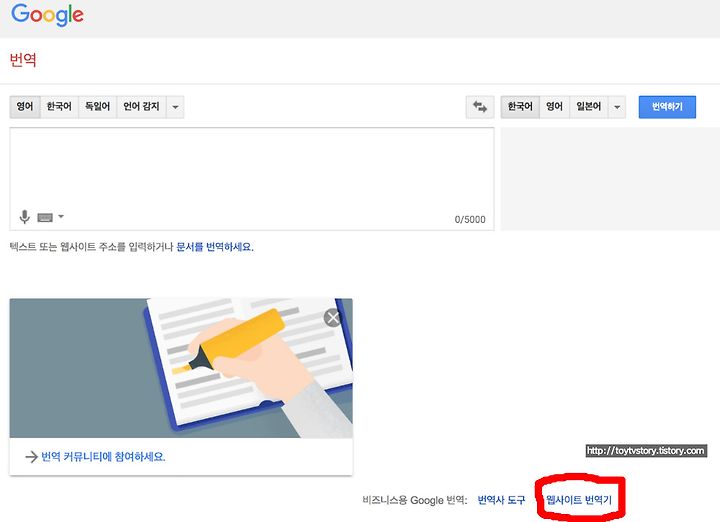Click the Google logo
Screen dimensions: 720x522
[47, 15]
